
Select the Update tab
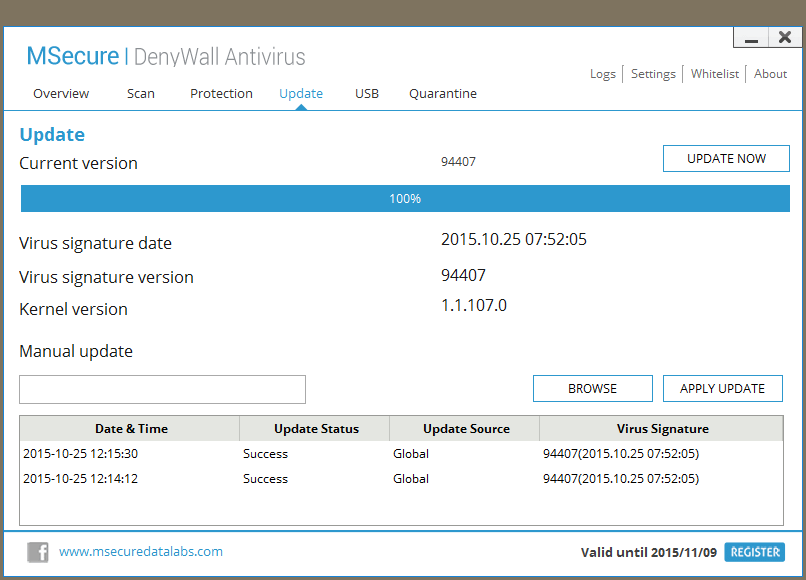point(301,94)
